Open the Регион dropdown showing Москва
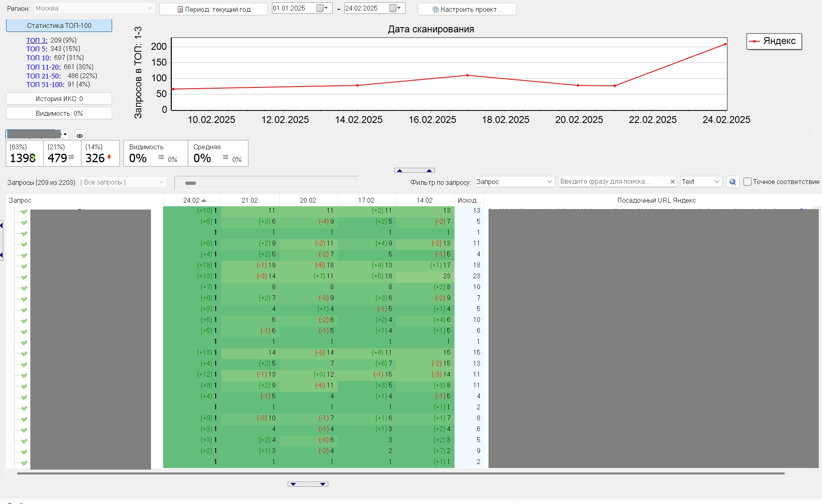 94,8
